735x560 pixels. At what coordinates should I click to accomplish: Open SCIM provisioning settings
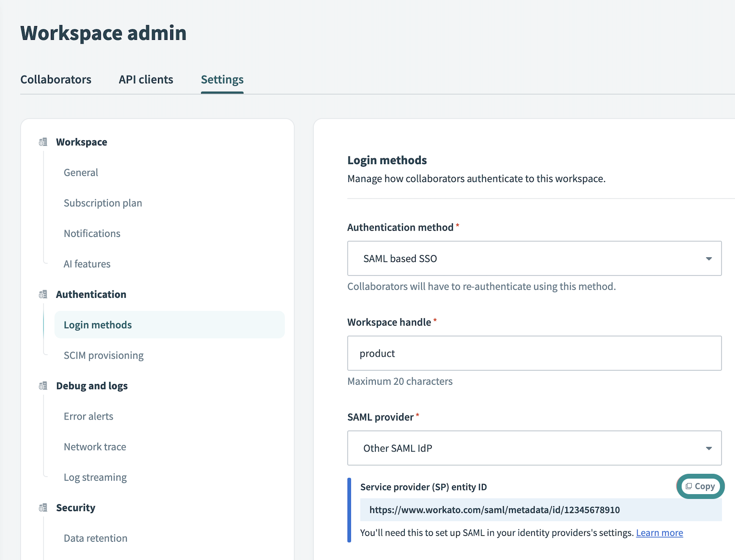[103, 355]
